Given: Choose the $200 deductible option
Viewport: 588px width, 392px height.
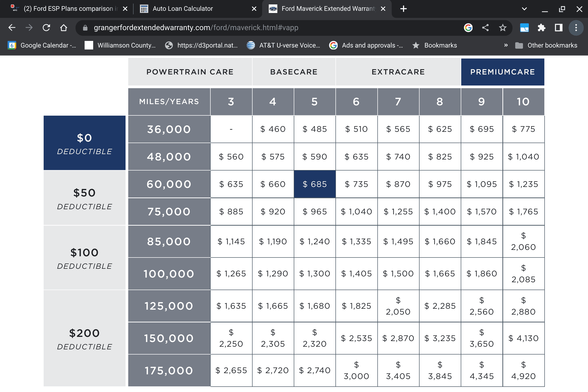Looking at the screenshot, I should (x=85, y=338).
